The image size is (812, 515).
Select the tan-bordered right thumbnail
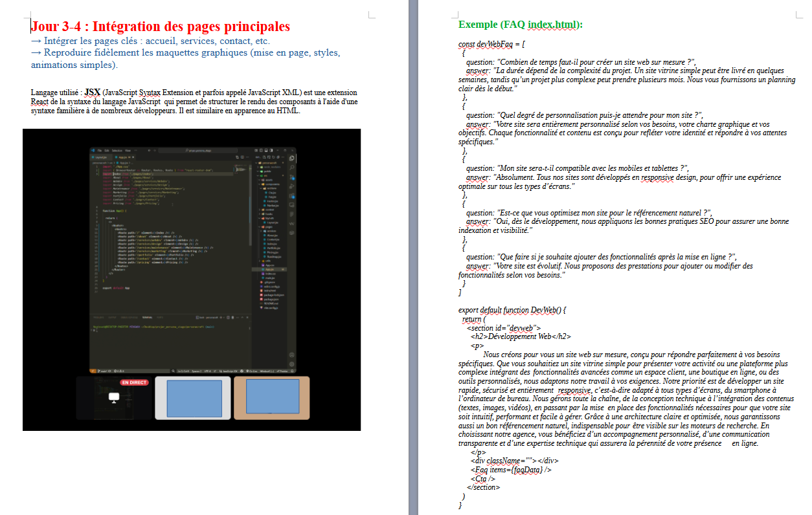pos(271,397)
